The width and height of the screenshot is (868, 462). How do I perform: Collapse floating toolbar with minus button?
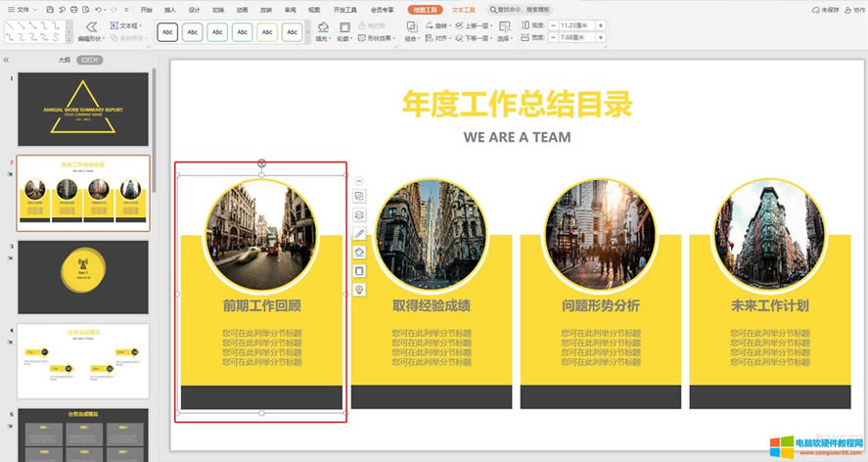359,181
